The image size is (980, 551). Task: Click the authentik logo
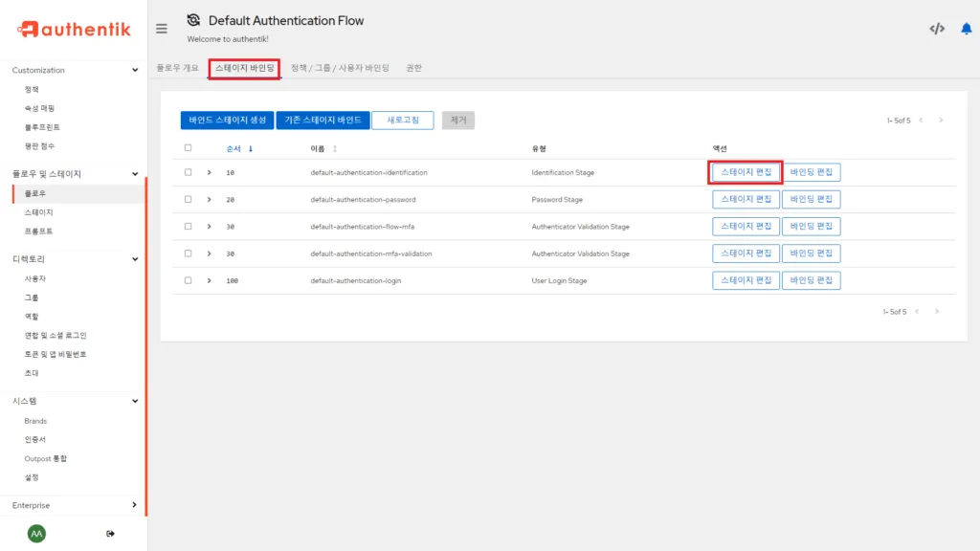tap(74, 30)
